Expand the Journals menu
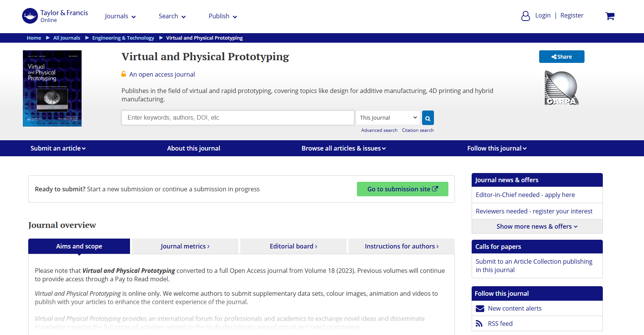 [120, 16]
